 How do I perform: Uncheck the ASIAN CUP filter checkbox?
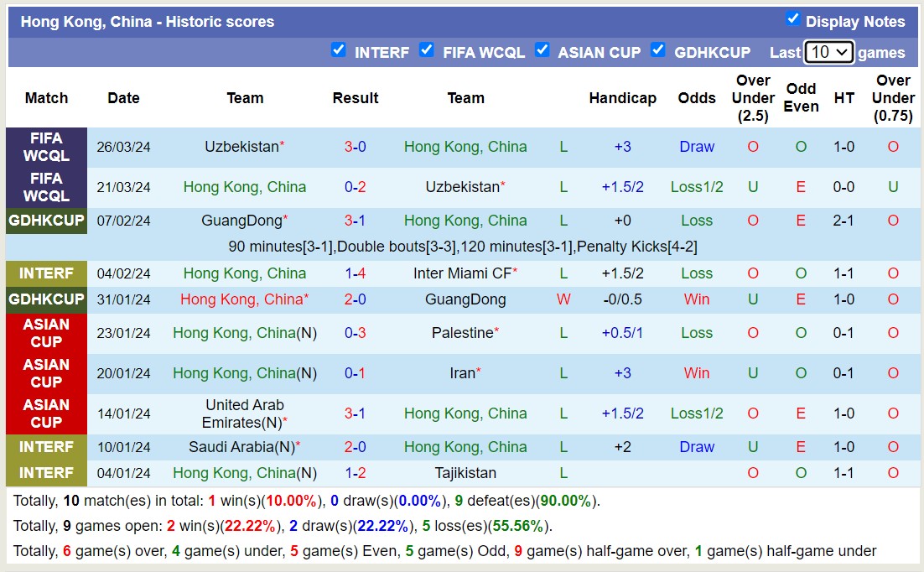click(x=542, y=50)
